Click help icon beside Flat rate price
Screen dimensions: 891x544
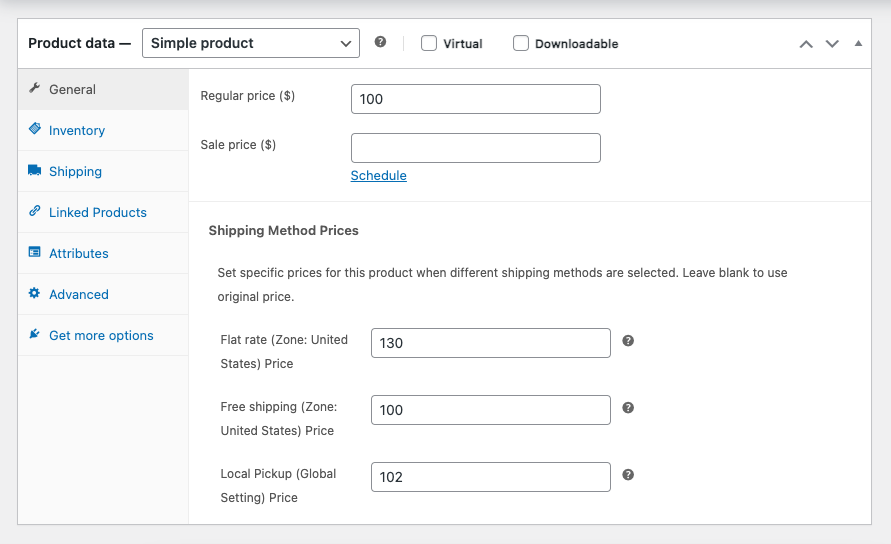pyautogui.click(x=628, y=341)
